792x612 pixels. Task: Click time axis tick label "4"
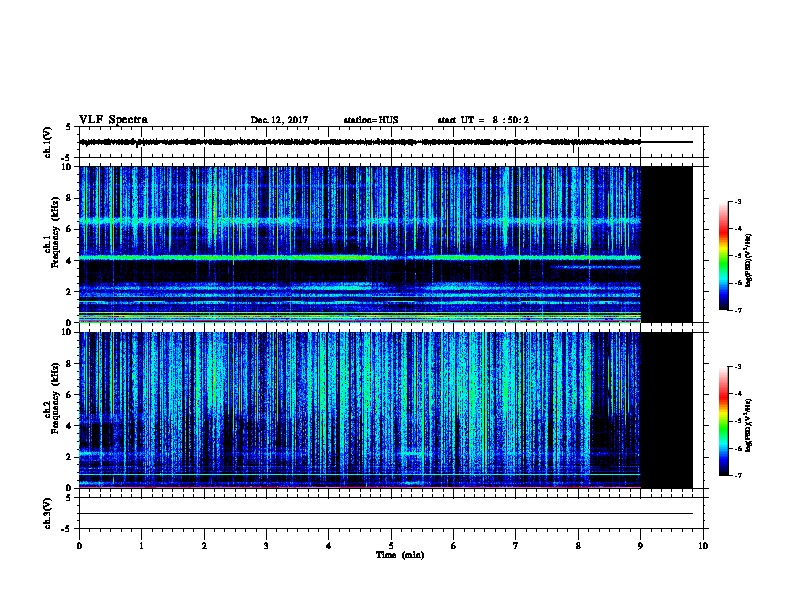point(328,545)
